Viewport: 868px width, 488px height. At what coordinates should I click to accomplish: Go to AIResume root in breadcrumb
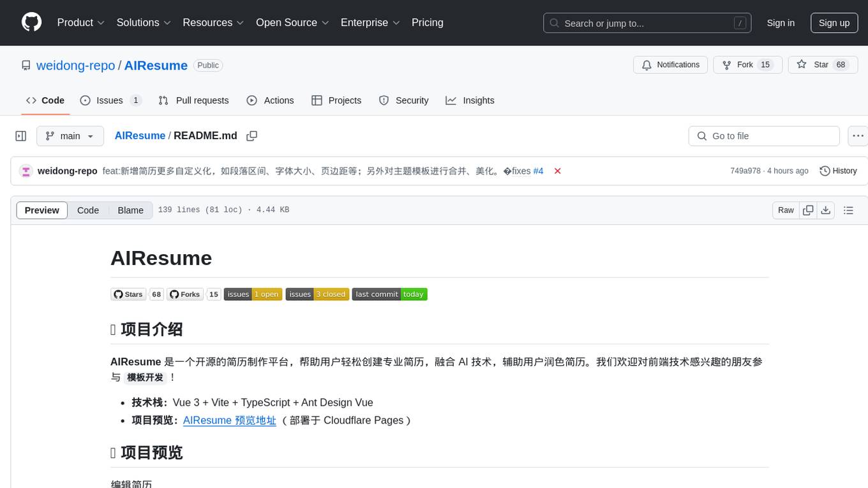pyautogui.click(x=140, y=135)
